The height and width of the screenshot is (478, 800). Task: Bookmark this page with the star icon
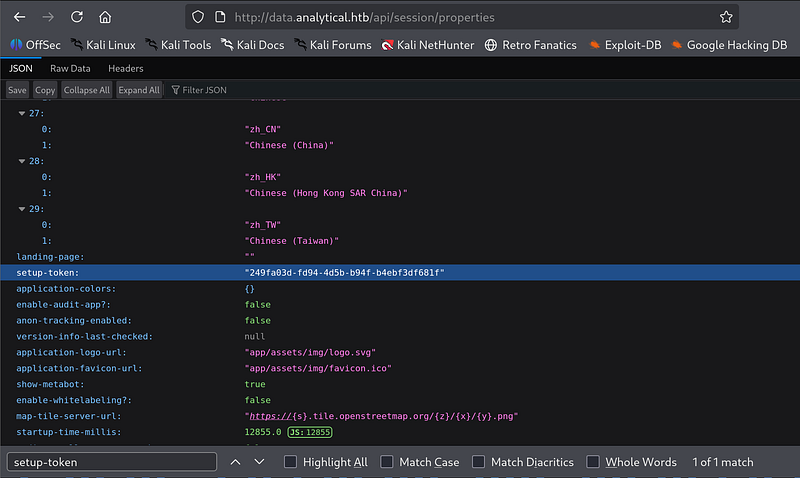click(726, 17)
